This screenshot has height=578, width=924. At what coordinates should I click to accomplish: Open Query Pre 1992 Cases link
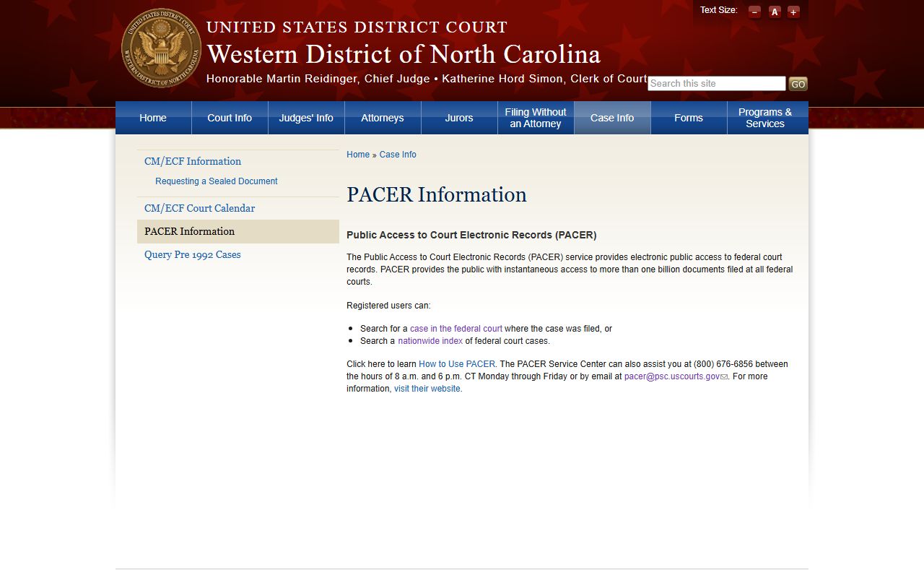[x=193, y=254]
